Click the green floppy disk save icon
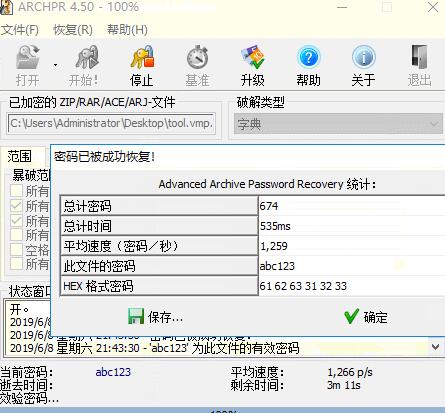Image resolution: width=445 pixels, height=413 pixels. pyautogui.click(x=136, y=317)
